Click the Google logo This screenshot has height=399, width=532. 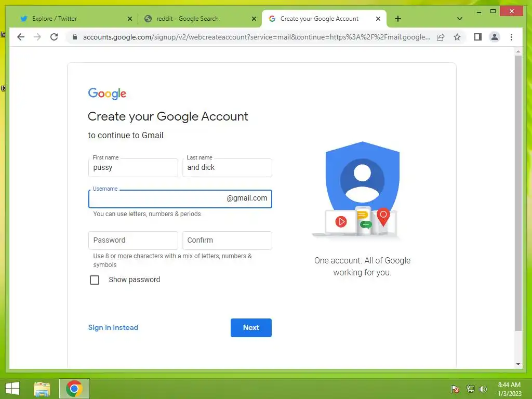[107, 94]
